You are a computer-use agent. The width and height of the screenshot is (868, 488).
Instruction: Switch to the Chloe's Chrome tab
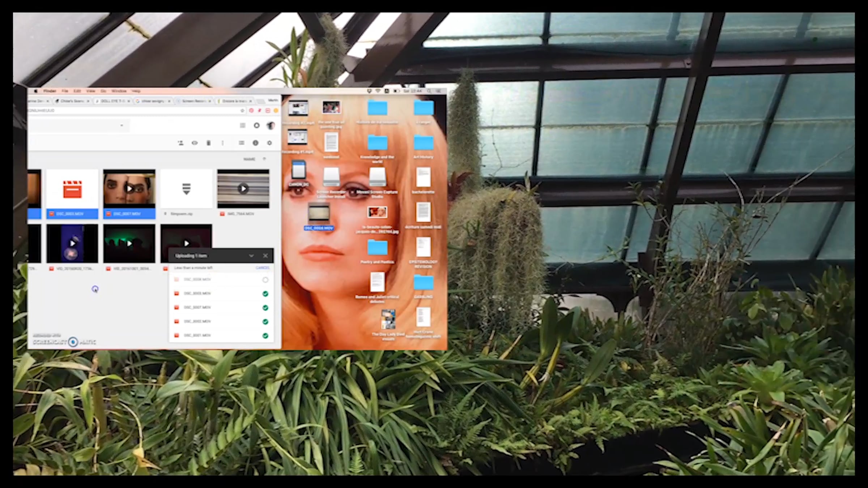tap(72, 101)
